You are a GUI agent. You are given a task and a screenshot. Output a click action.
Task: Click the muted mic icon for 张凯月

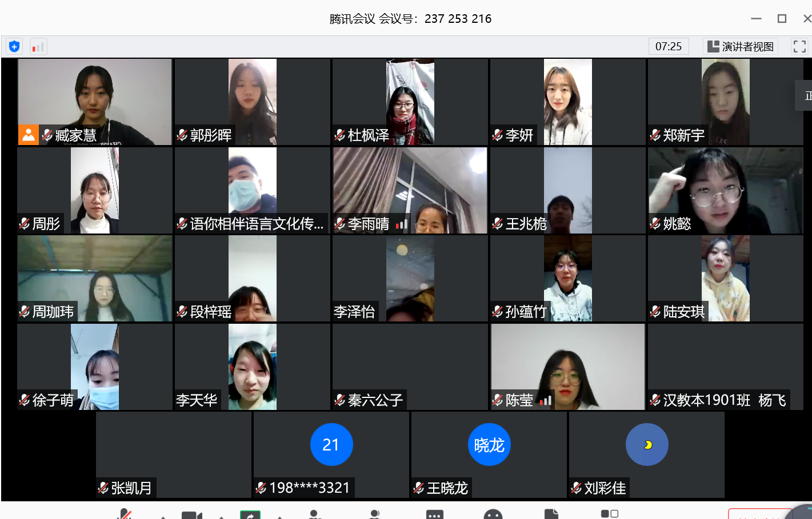103,488
